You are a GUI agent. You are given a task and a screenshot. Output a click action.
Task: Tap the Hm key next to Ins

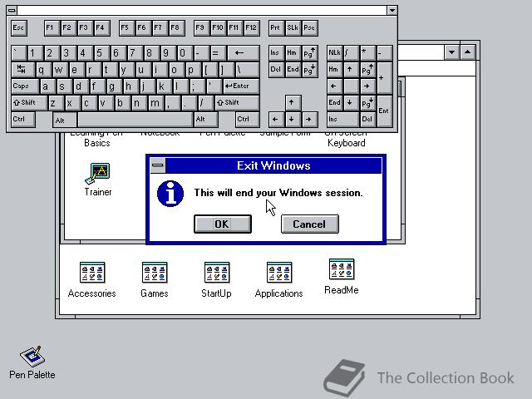(293, 53)
